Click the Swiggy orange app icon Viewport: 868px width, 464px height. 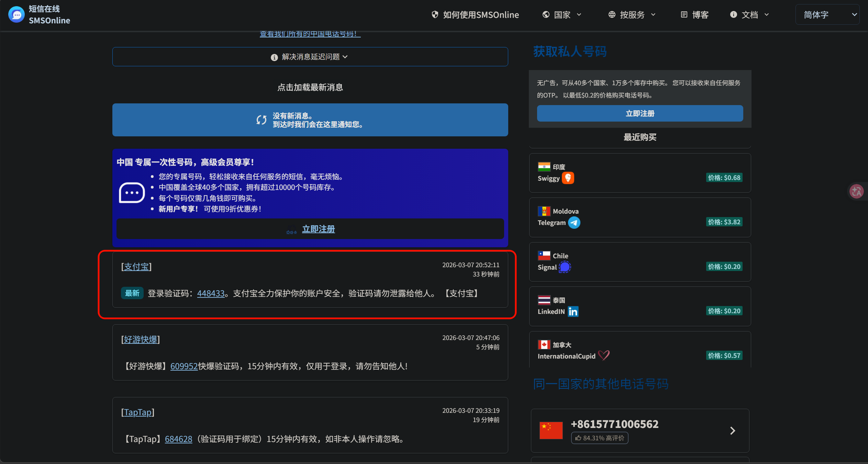click(568, 178)
